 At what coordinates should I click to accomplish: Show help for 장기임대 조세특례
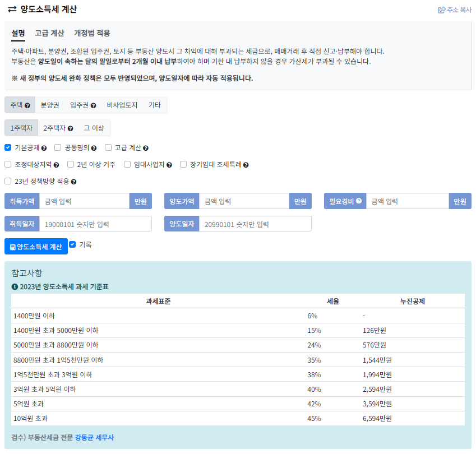(x=246, y=165)
